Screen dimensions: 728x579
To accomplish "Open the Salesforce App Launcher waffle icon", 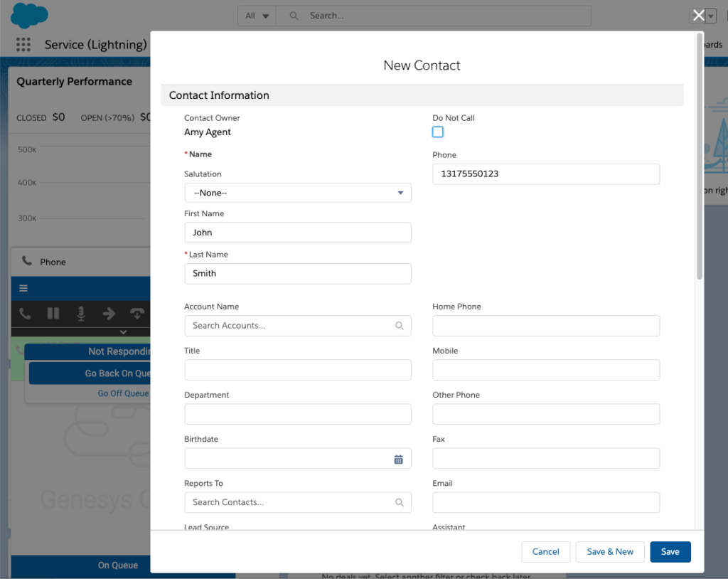I will point(23,44).
